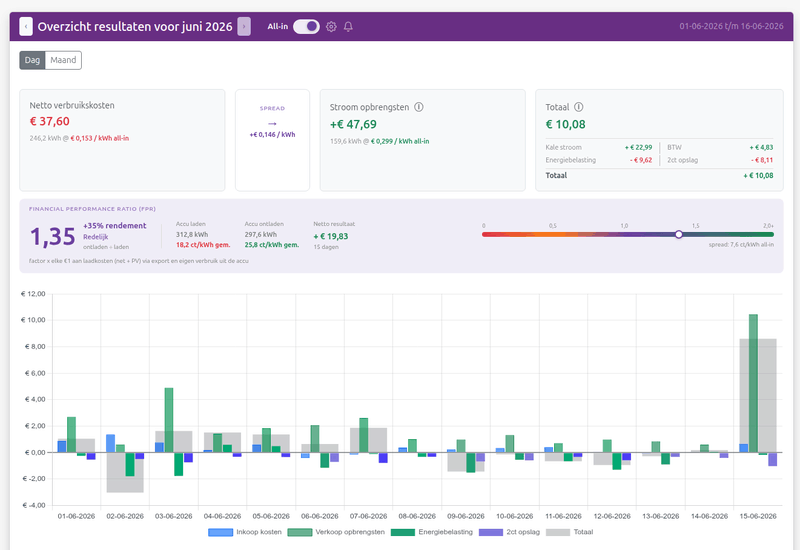Open settings gear icon in header

point(331,27)
